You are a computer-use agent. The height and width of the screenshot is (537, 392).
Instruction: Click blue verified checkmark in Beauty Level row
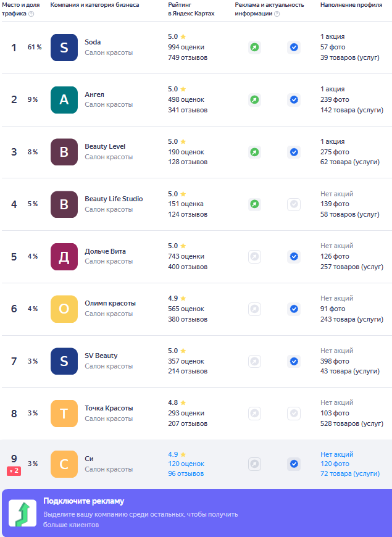tap(294, 152)
